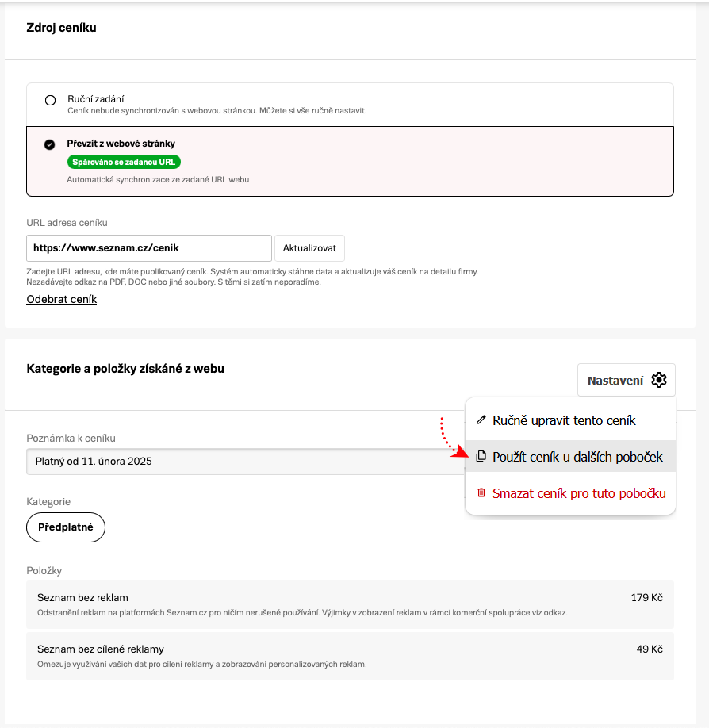Select the Ruční zadání radio option
This screenshot has width=709, height=728.
click(x=51, y=100)
